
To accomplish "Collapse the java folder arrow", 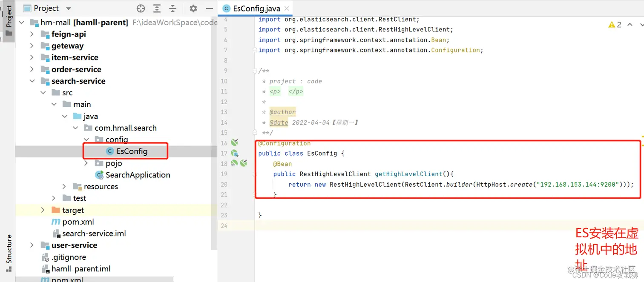I will (64, 116).
